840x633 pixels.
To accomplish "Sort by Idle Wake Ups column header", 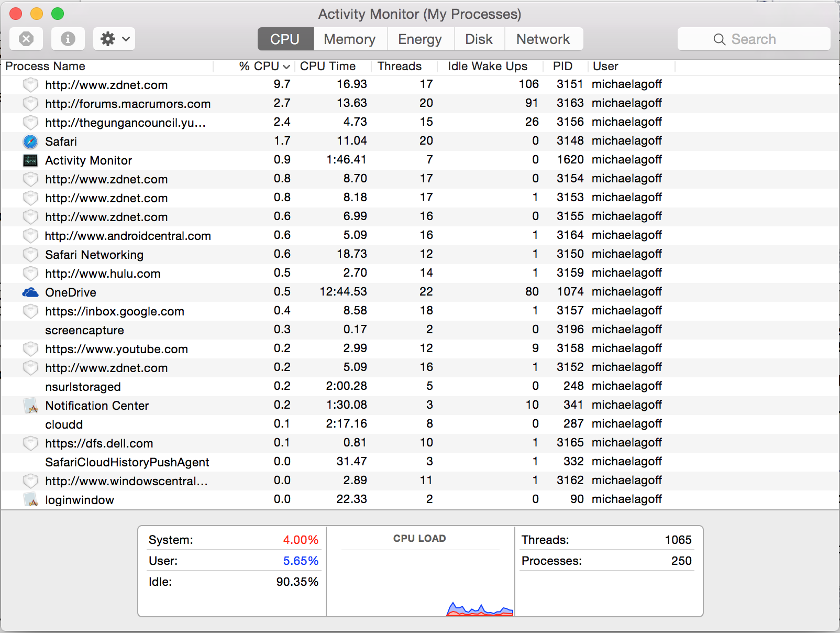I will 490,67.
